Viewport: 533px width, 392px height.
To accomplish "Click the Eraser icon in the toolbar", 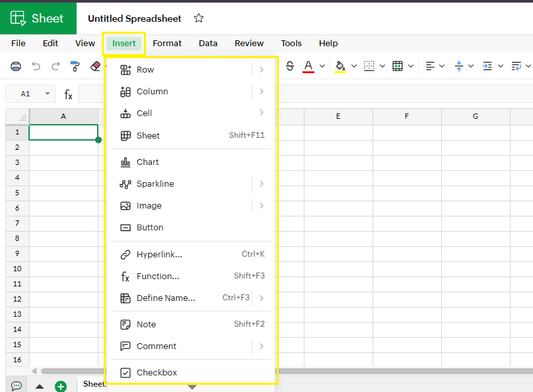I will click(94, 66).
